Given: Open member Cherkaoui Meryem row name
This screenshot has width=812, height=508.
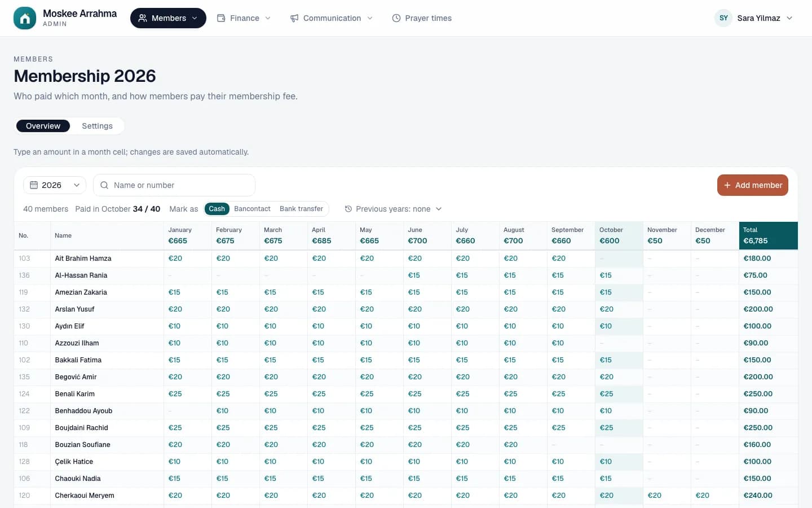Looking at the screenshot, I should click(x=85, y=496).
